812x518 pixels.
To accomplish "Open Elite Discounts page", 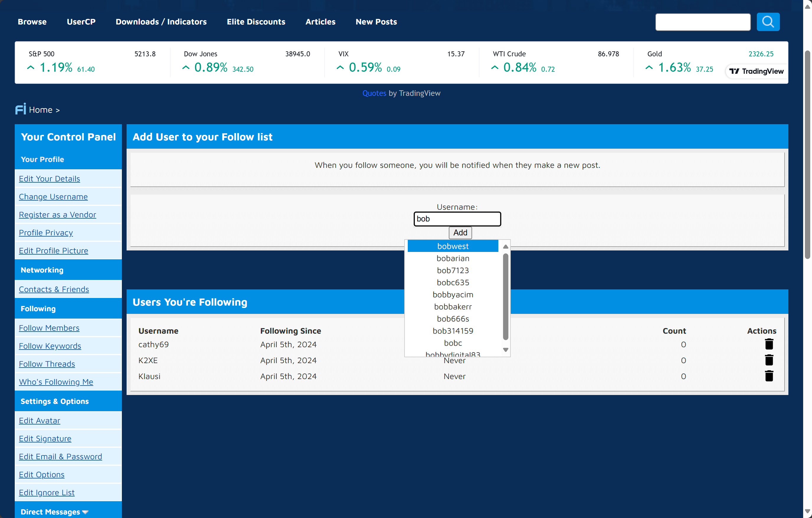I will coord(256,22).
